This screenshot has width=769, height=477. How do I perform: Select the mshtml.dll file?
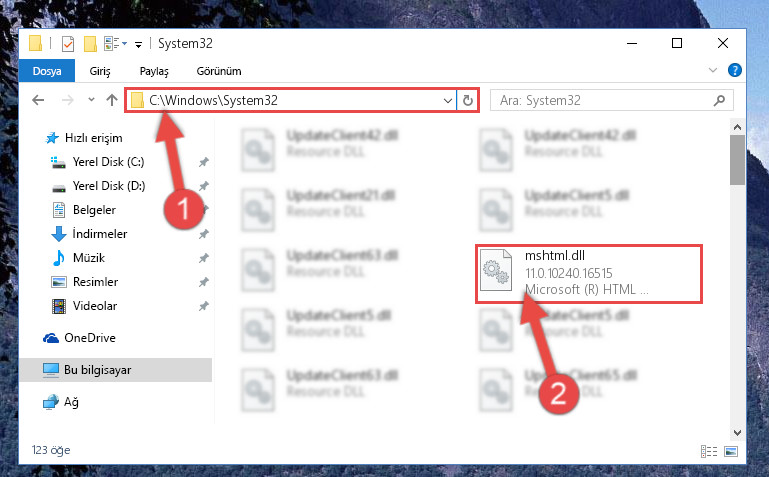click(589, 273)
